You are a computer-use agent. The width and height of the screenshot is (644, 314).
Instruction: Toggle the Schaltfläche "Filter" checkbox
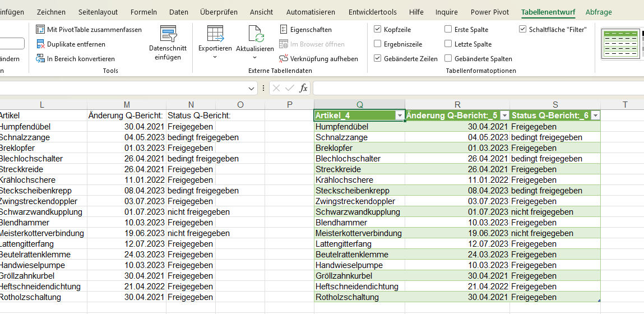(523, 29)
